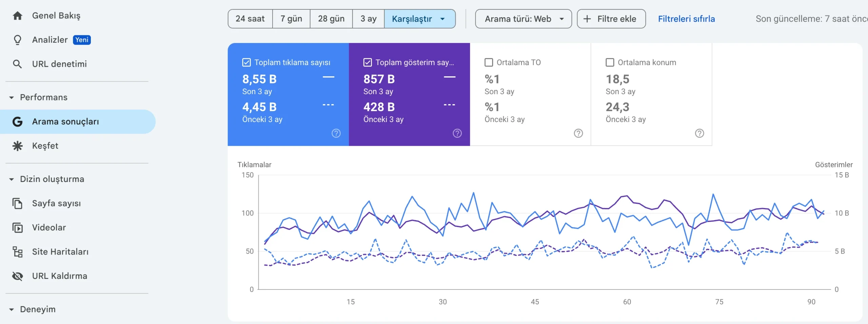The image size is (868, 324).
Task: Open Sayfa sayısı pages icon
Action: pyautogui.click(x=17, y=203)
